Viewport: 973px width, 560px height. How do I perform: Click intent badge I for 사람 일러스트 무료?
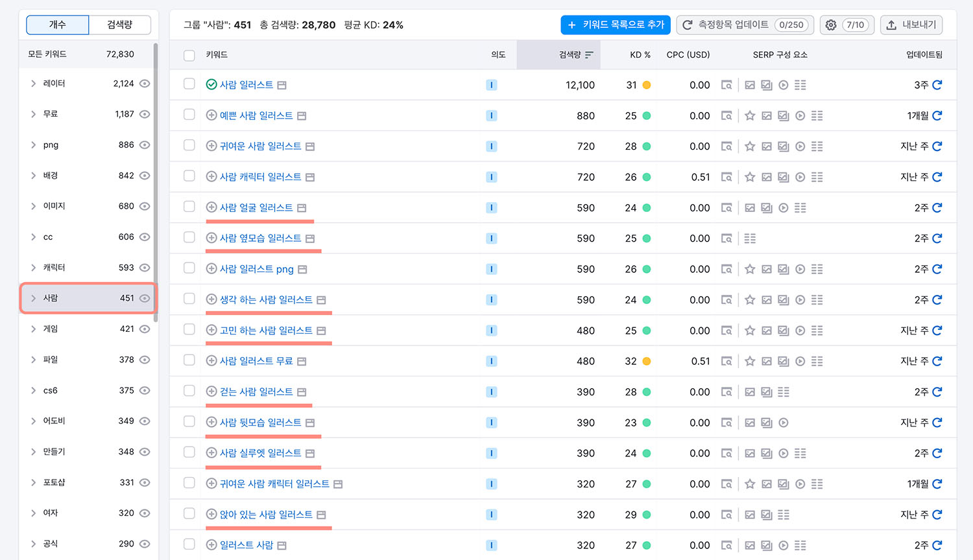(x=492, y=361)
